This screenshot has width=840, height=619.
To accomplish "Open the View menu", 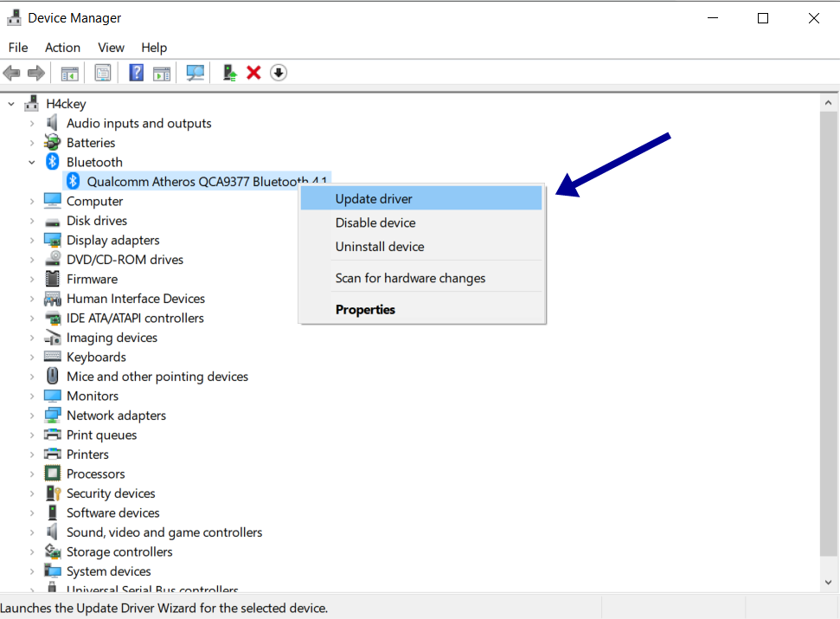I will point(111,48).
